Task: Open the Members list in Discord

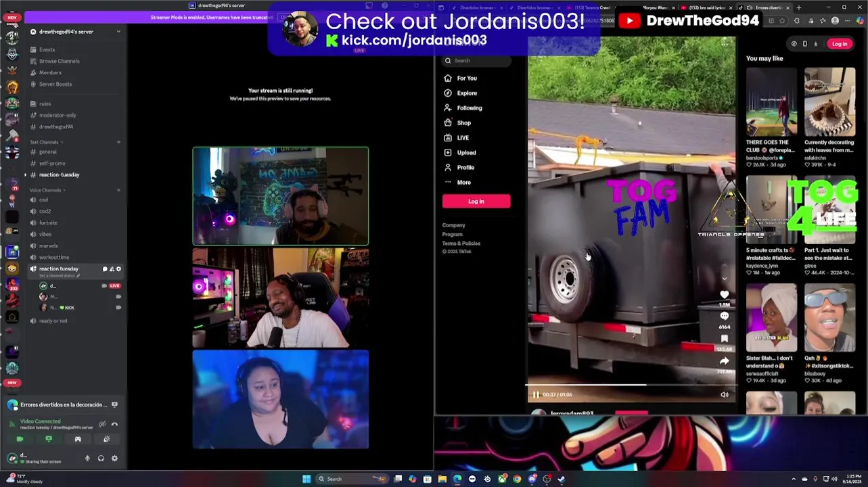Action: coord(50,72)
